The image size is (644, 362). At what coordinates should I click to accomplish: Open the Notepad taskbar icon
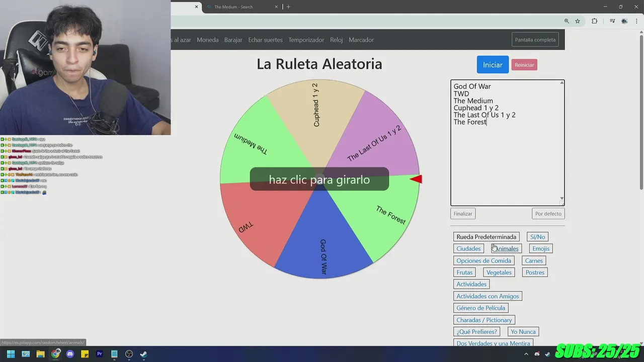[114, 354]
